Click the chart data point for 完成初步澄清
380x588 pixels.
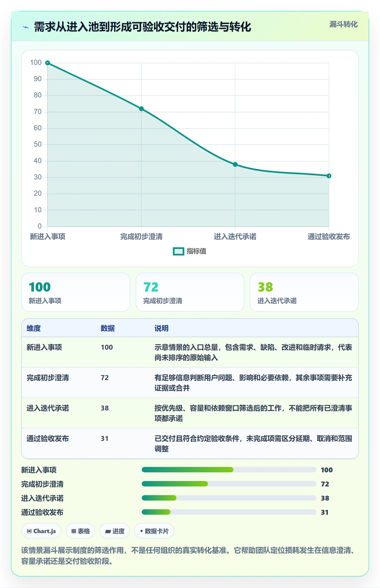tap(141, 109)
